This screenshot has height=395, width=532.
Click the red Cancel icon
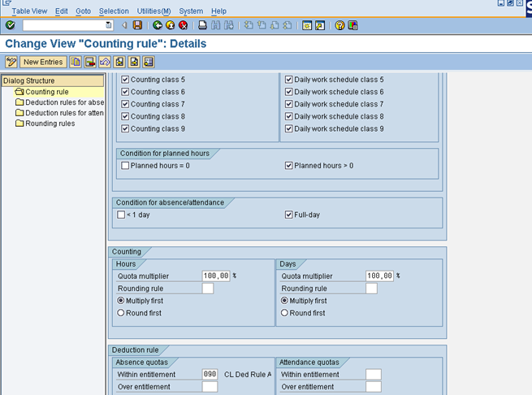point(184,25)
